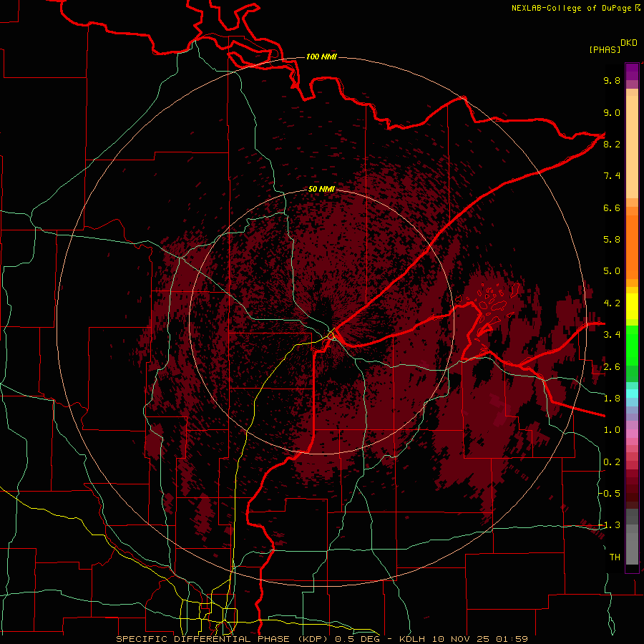Click the 9.8 value on the color scale

coord(612,80)
